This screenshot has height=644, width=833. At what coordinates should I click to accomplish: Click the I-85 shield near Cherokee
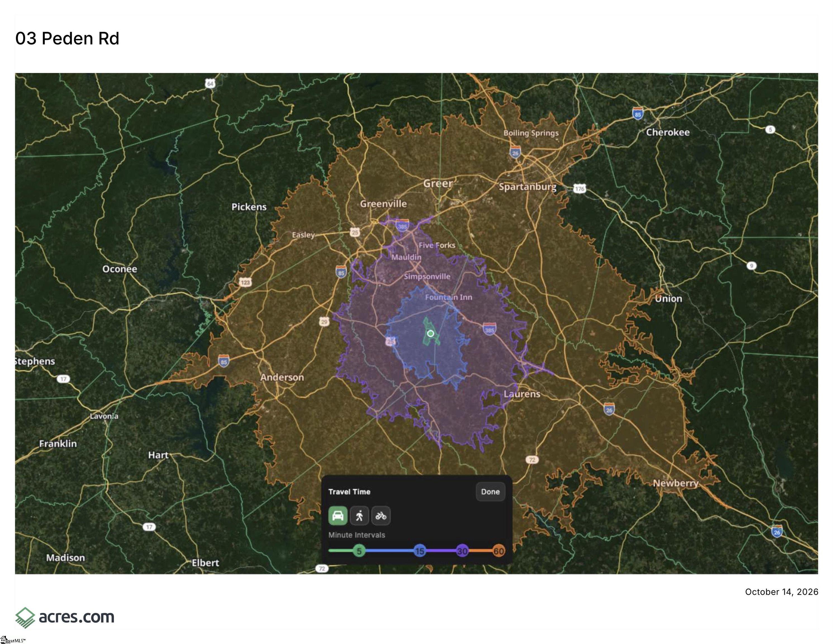(x=638, y=113)
